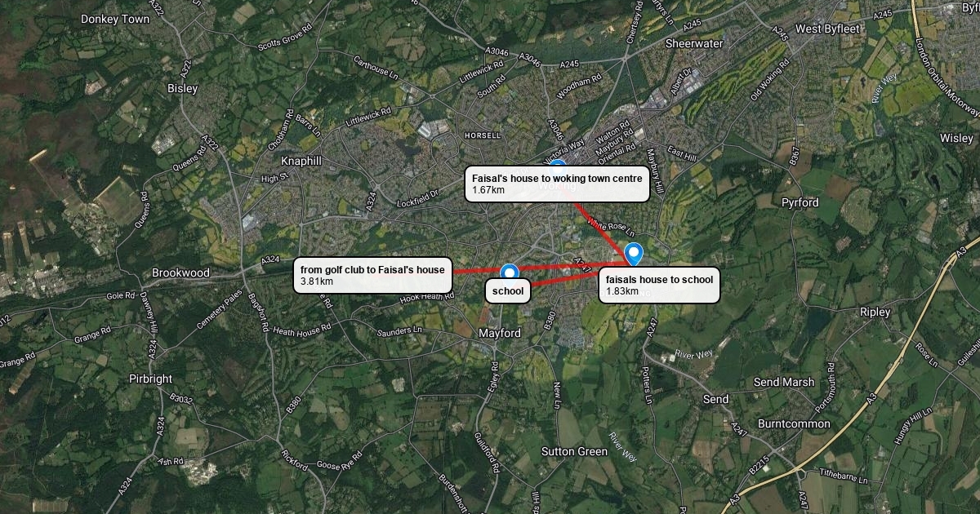Select the 'faisals house to school' distance label
This screenshot has width=980, height=514.
click(659, 285)
